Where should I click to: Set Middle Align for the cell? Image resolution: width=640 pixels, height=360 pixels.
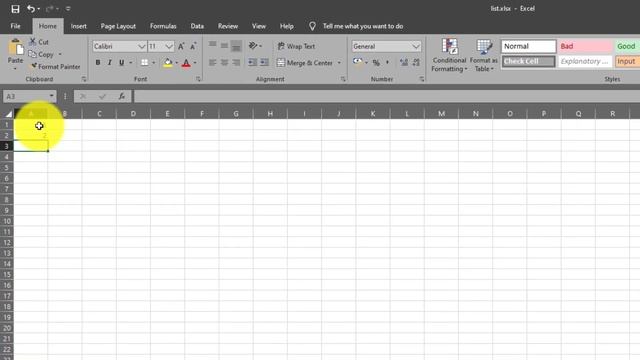[224, 46]
